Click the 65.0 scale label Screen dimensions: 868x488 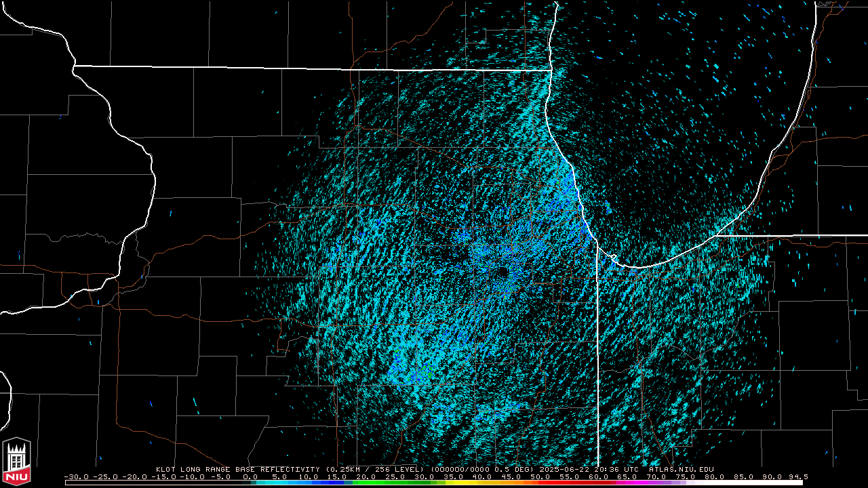point(628,476)
